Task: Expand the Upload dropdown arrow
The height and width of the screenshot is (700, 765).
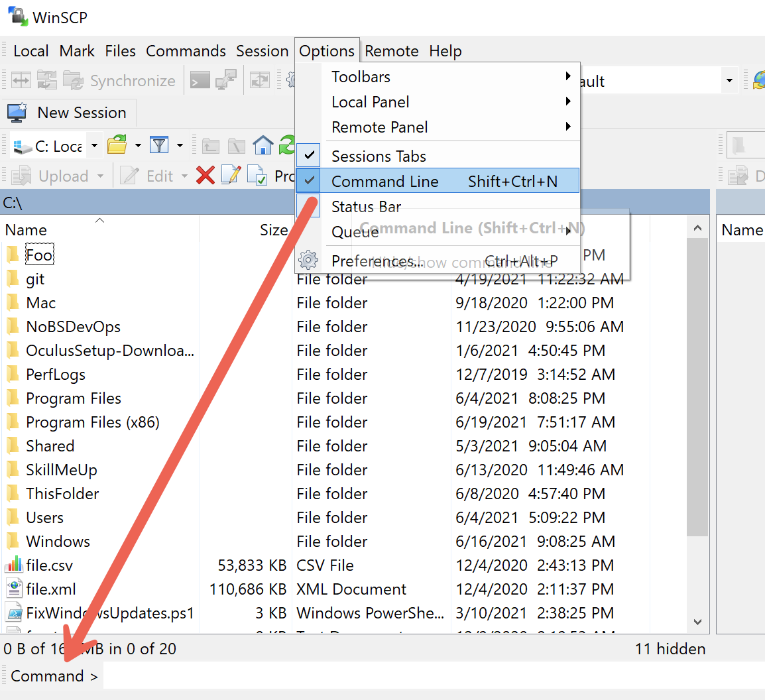Action: point(101,176)
